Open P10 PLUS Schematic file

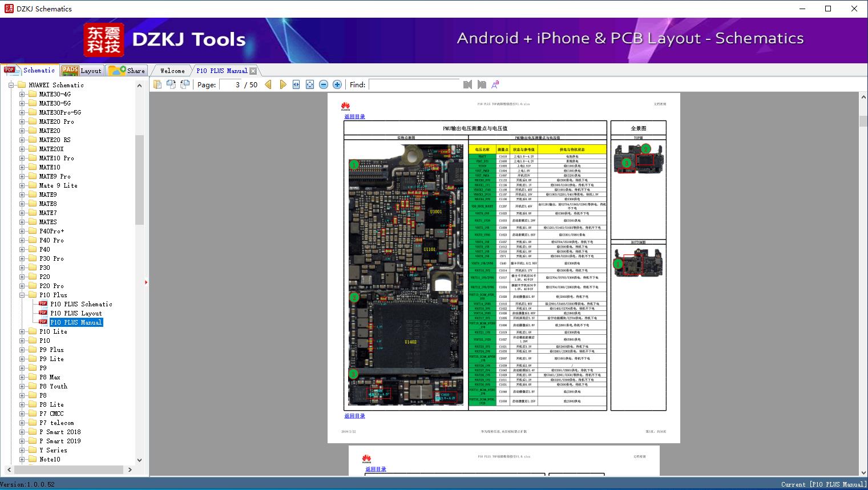point(80,304)
